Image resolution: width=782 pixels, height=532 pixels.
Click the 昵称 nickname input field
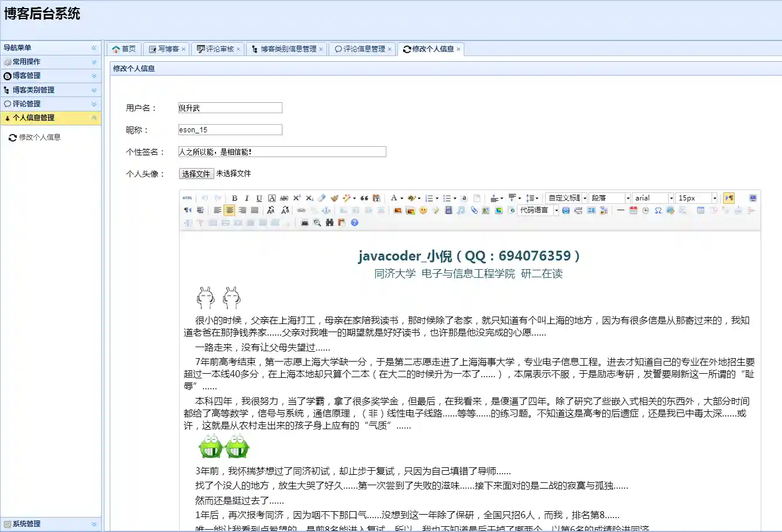point(230,129)
